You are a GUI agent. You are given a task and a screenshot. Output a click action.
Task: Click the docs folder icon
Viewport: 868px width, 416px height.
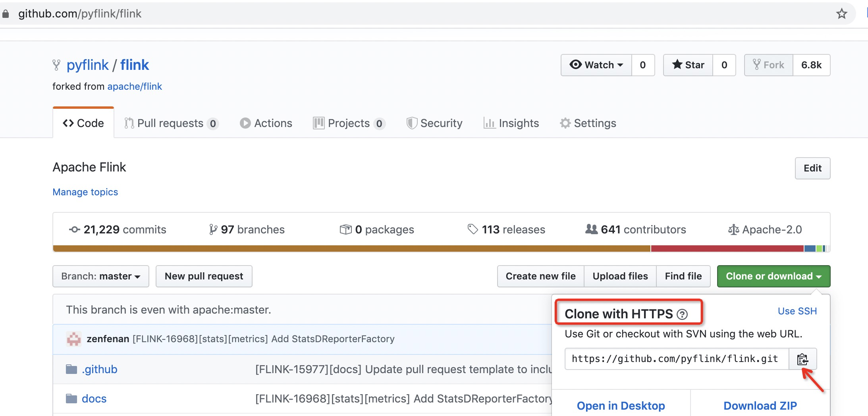tap(71, 399)
